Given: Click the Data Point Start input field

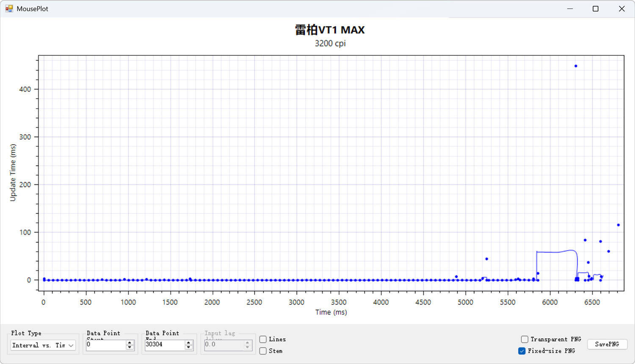Looking at the screenshot, I should pos(105,345).
